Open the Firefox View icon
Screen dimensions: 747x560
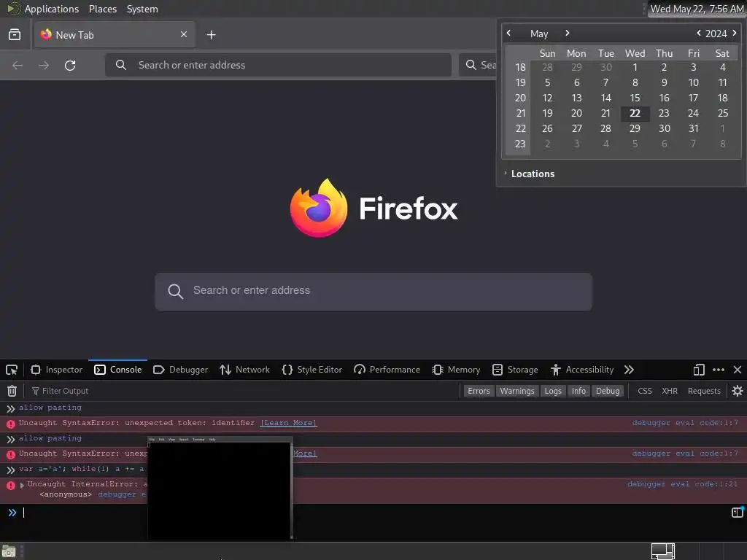pos(15,35)
